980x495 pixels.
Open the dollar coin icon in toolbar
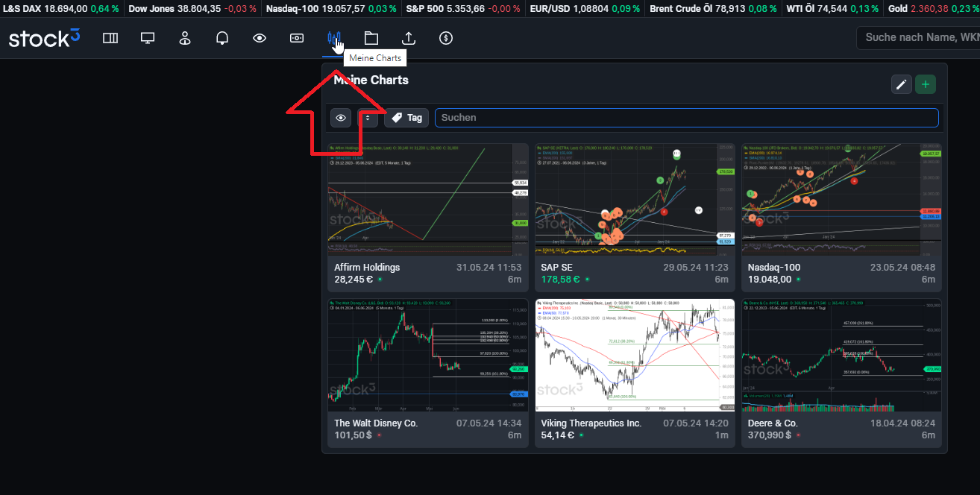coord(446,38)
